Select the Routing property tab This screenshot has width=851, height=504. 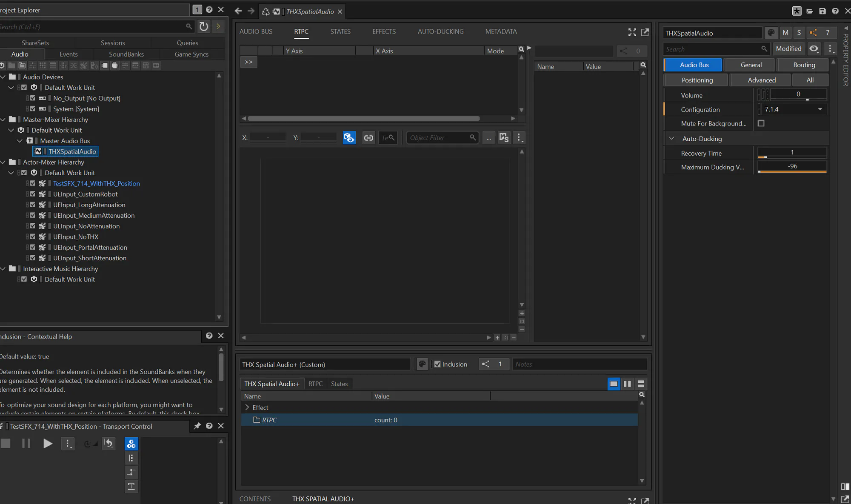pos(804,65)
